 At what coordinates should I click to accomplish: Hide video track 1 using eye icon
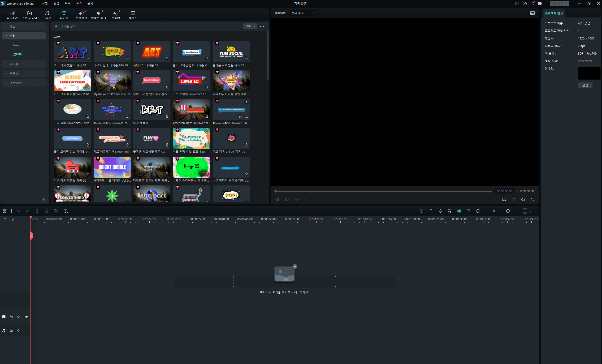26,317
